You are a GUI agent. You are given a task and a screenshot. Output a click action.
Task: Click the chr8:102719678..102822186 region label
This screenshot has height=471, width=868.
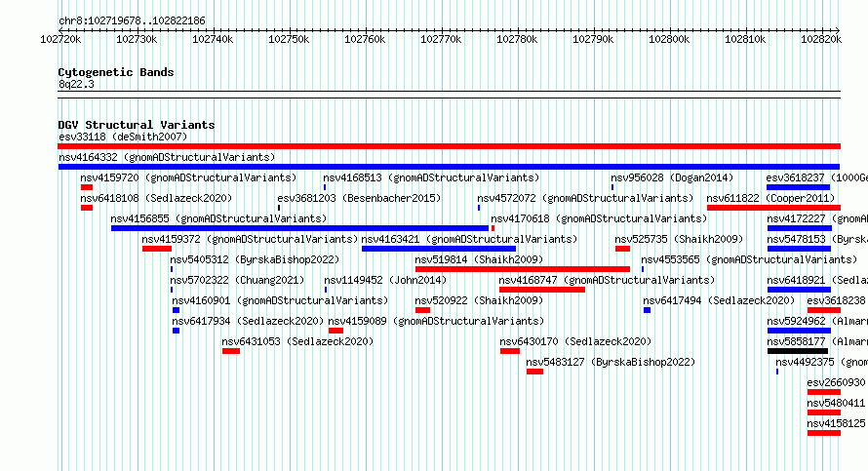132,20
